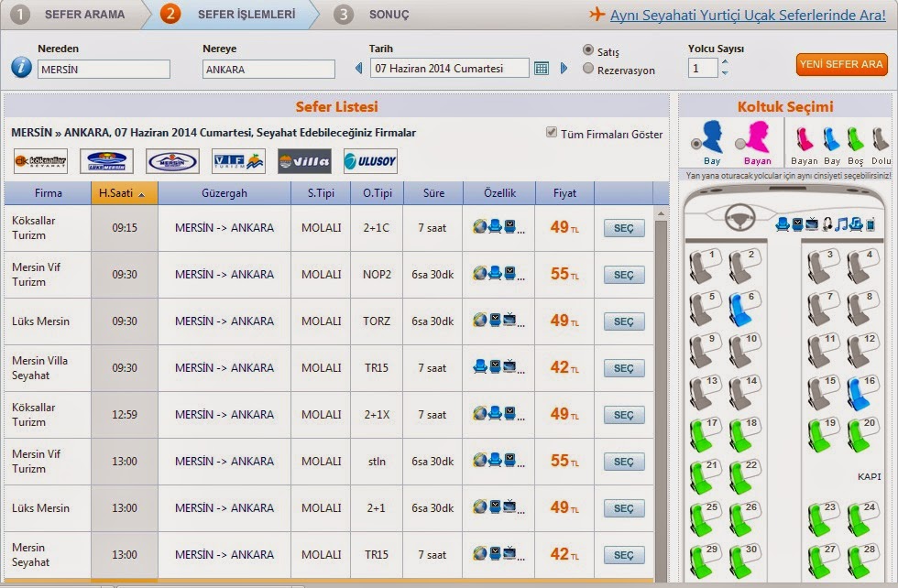Select Mersin Villa Seyahat 09:30 SEÇ button

624,368
